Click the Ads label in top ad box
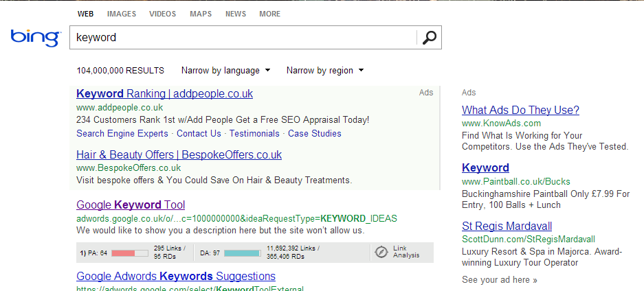Viewport: 644px width, 291px height. (x=426, y=93)
